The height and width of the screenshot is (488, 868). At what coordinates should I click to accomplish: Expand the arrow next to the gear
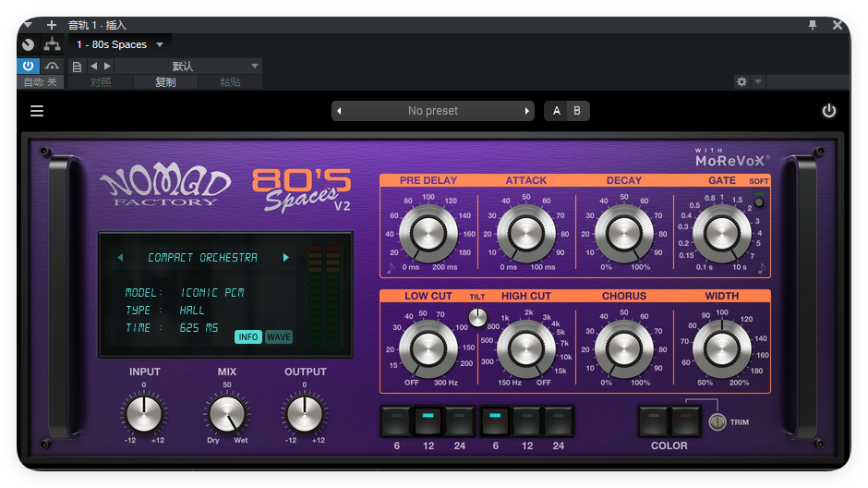[x=758, y=82]
